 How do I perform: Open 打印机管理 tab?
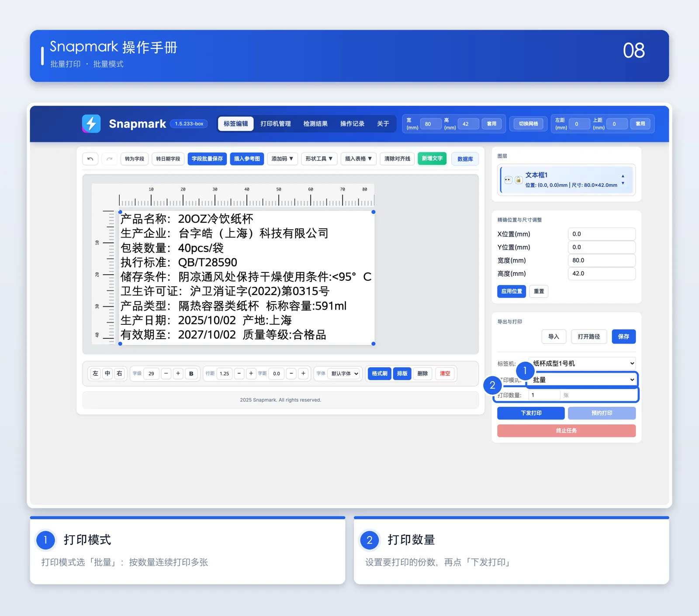point(276,124)
